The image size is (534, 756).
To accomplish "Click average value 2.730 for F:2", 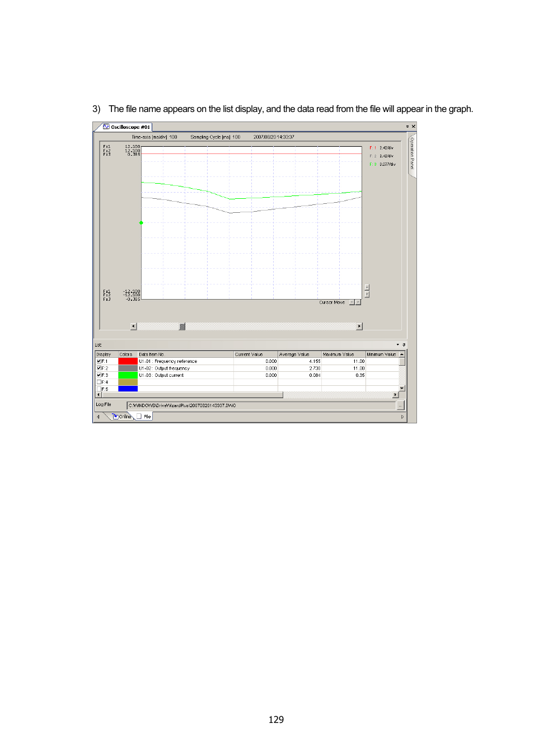I will [315, 368].
